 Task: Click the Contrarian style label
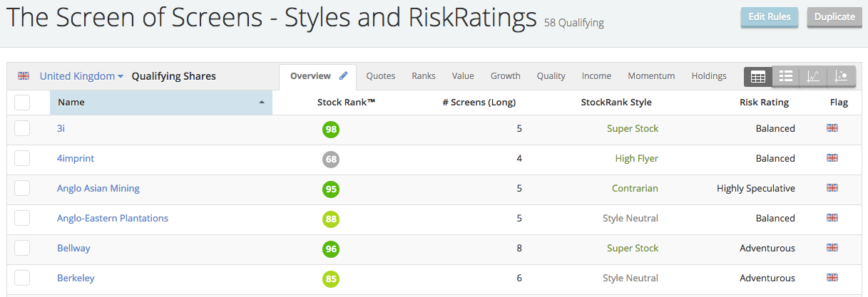pos(635,189)
